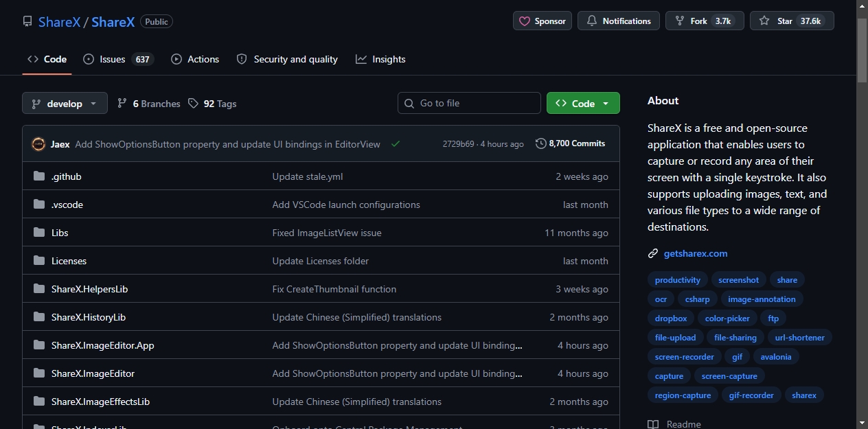868x429 pixels.
Task: Go to the Insights tab
Action: pyautogui.click(x=380, y=59)
